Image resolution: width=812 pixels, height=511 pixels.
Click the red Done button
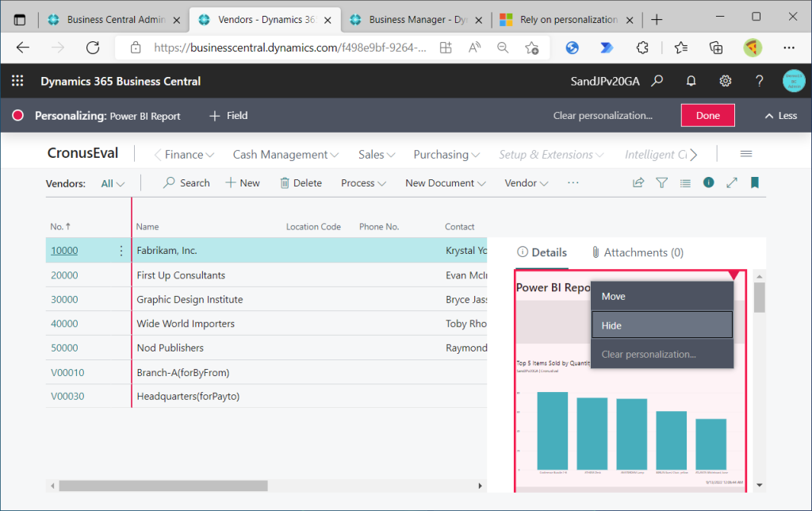click(x=707, y=116)
